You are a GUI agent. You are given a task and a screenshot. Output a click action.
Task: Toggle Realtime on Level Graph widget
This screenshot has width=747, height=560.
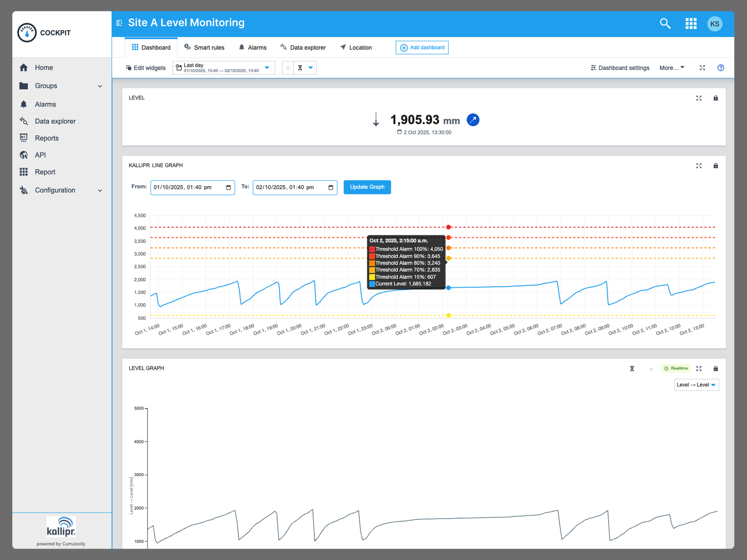tap(676, 368)
